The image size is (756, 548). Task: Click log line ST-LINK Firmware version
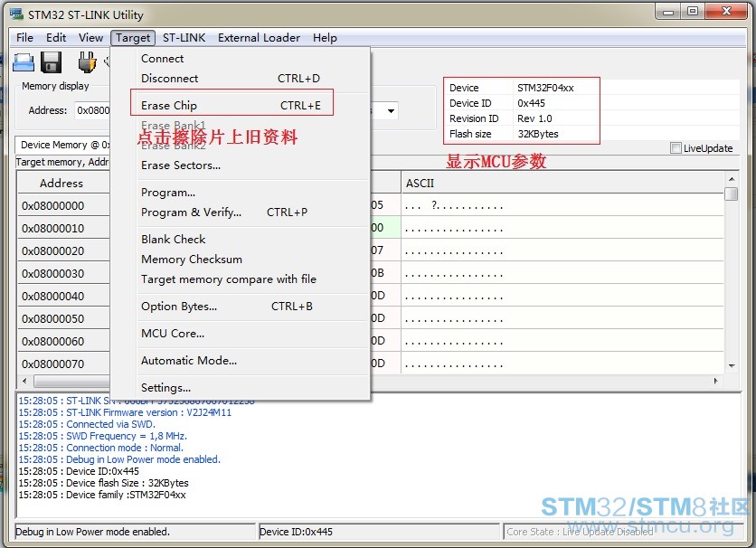point(125,412)
